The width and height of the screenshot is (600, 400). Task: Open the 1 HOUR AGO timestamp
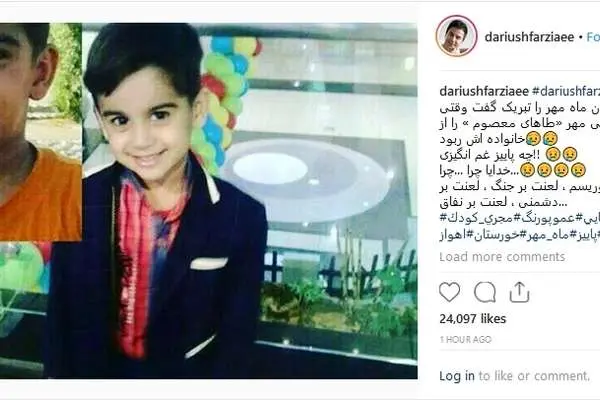point(465,340)
